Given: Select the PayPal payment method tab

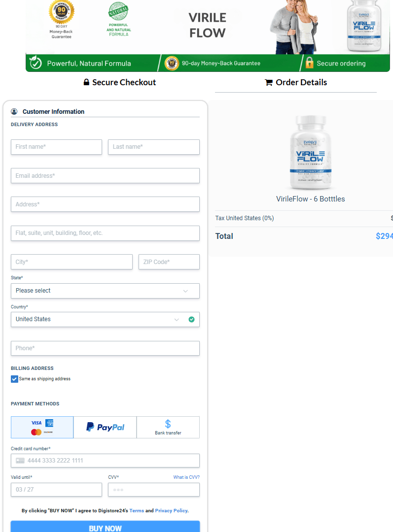Looking at the screenshot, I should (x=105, y=427).
